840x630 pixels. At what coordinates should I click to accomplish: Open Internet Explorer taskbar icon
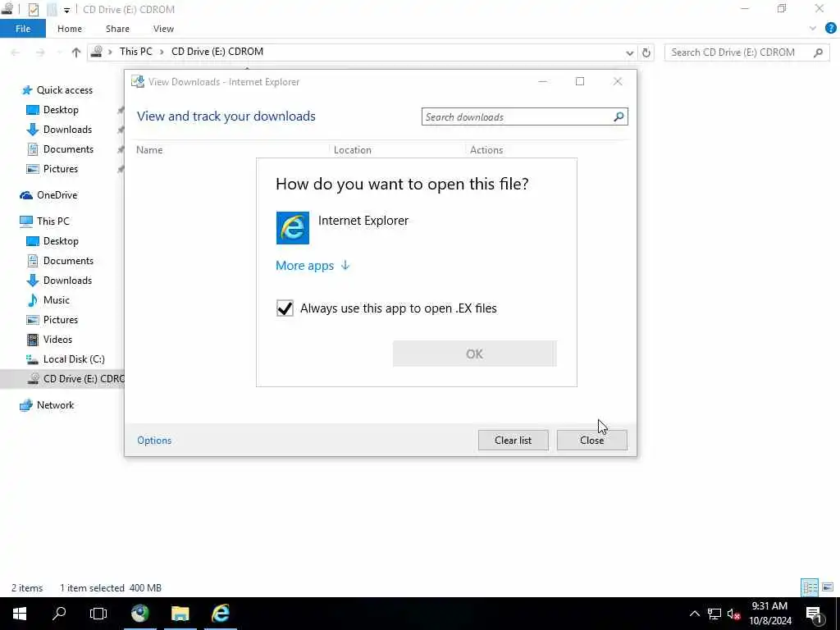coord(220,614)
